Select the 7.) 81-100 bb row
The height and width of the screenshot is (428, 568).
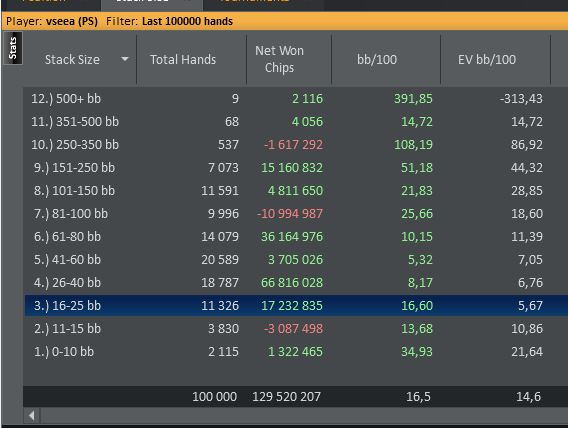(x=296, y=214)
